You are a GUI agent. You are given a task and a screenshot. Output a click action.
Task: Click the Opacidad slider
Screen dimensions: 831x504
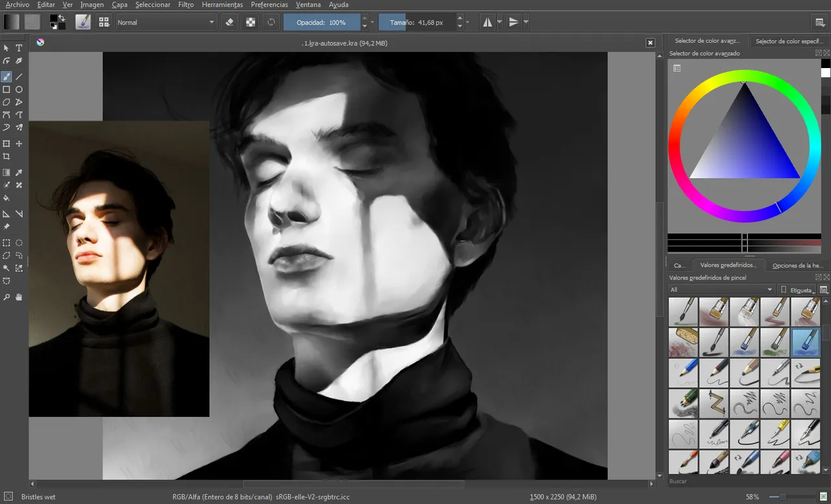[x=321, y=22]
